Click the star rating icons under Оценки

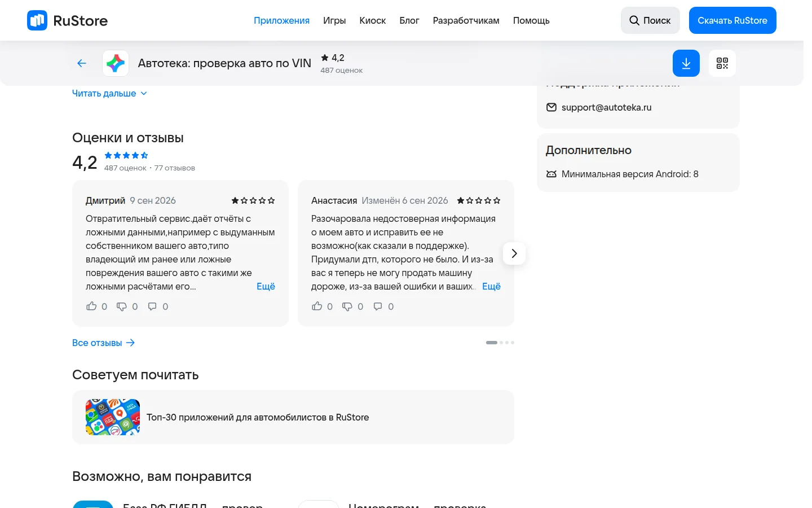pos(126,155)
